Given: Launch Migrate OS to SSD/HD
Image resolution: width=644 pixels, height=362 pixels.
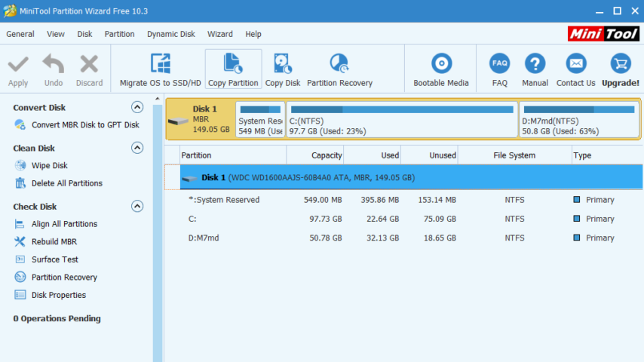Looking at the screenshot, I should pos(160,70).
